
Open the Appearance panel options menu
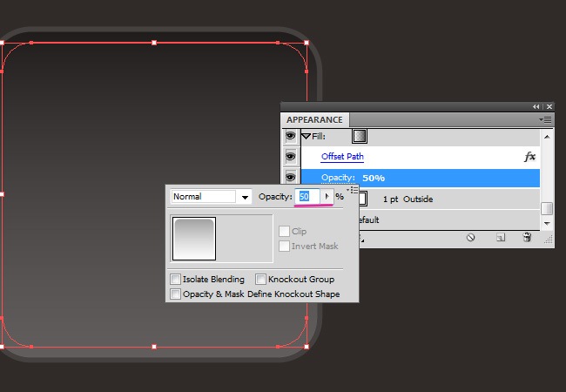click(x=546, y=119)
